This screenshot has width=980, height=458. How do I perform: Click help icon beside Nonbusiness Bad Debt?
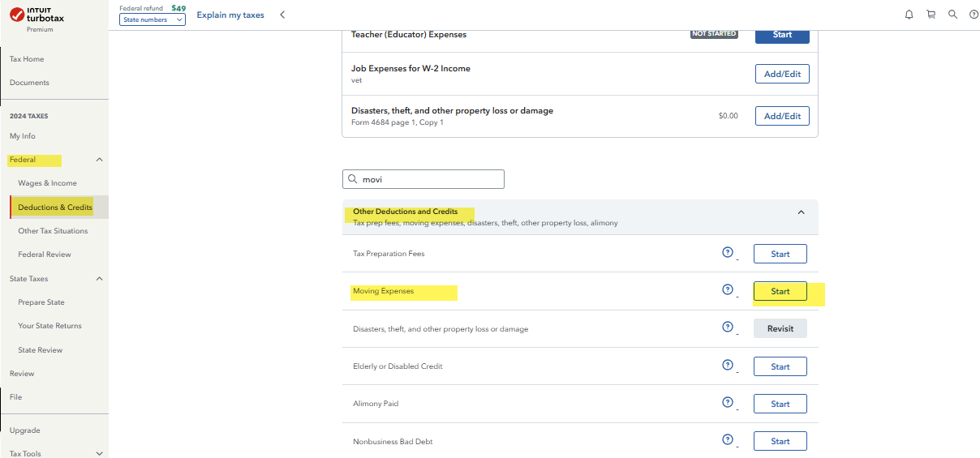[728, 440]
